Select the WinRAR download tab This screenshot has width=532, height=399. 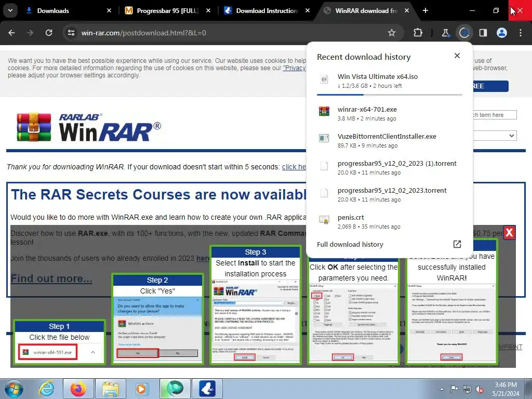pos(366,10)
